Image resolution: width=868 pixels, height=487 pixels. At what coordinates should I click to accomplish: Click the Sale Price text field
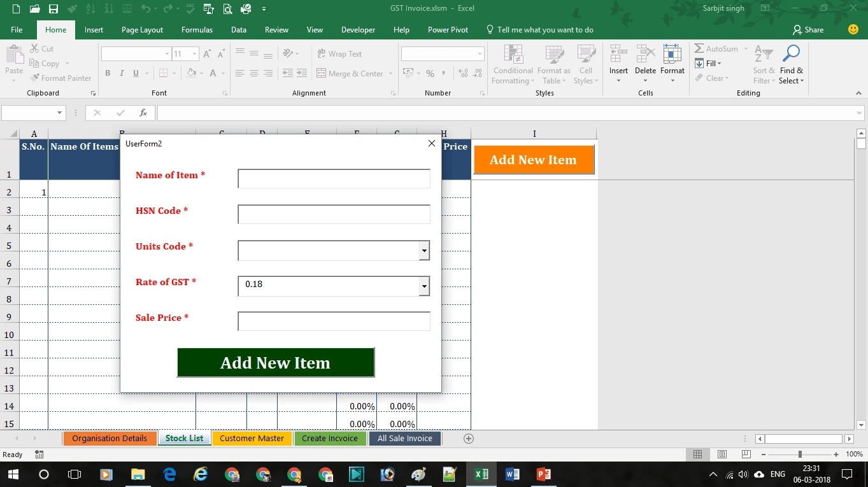334,321
